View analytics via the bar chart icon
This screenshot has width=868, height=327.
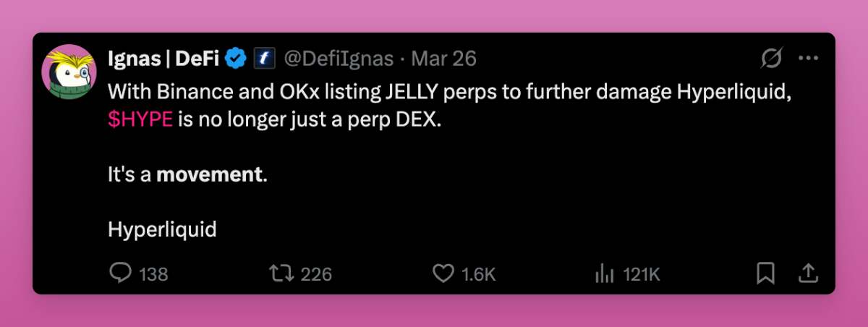tap(604, 273)
